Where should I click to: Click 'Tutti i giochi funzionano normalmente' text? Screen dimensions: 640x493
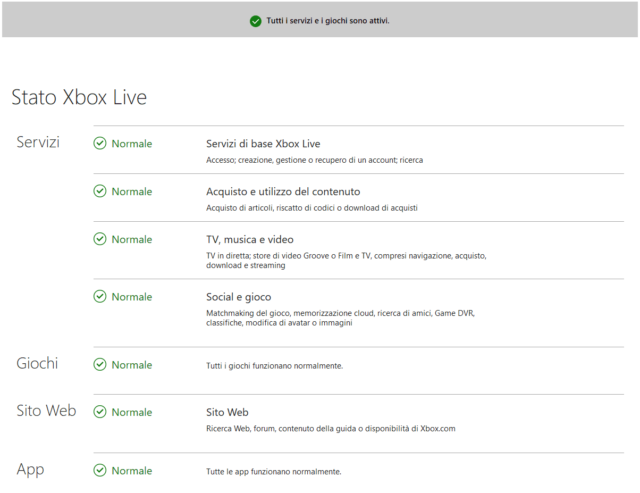pyautogui.click(x=274, y=366)
